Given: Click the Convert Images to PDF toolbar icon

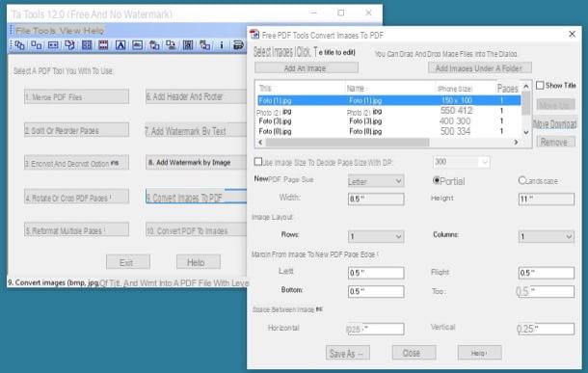Looking at the screenshot, I should pos(154,45).
